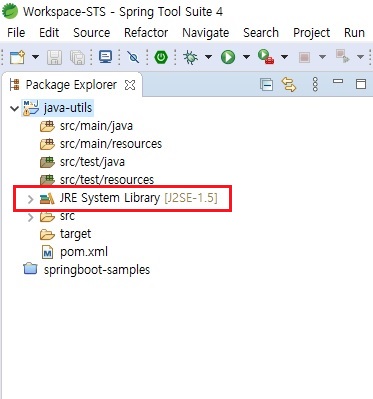
Task: Select src/test/java source folder
Action: (x=92, y=162)
